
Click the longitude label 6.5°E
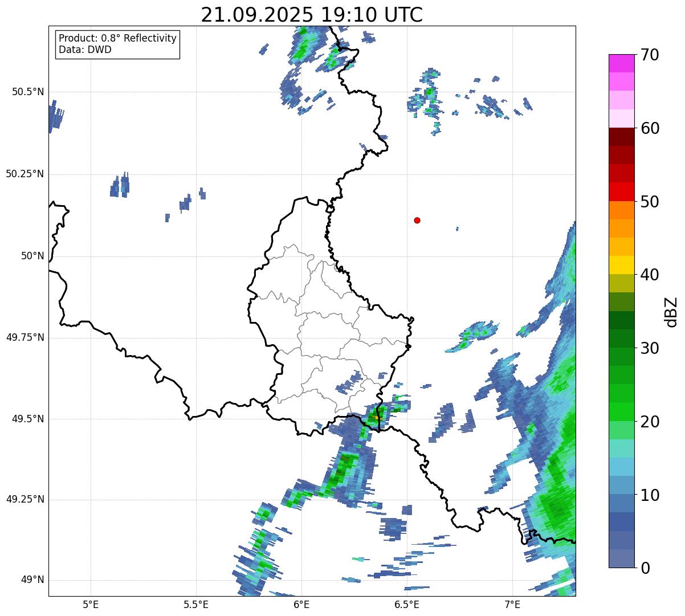(407, 604)
